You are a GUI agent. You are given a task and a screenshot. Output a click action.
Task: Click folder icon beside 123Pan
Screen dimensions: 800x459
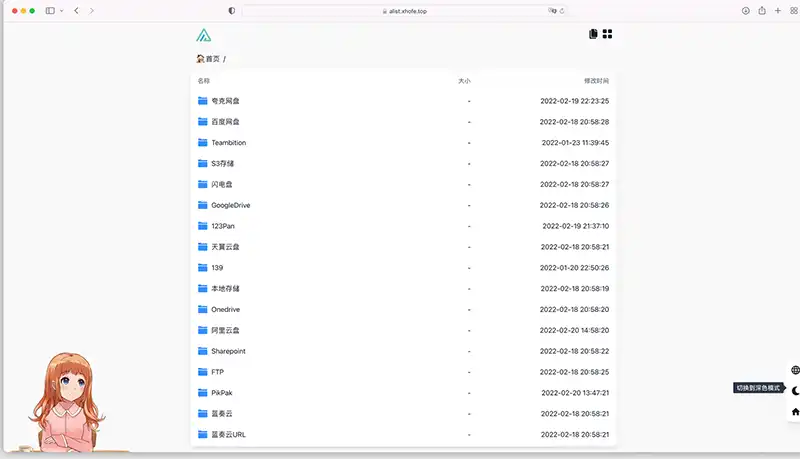[x=203, y=226]
